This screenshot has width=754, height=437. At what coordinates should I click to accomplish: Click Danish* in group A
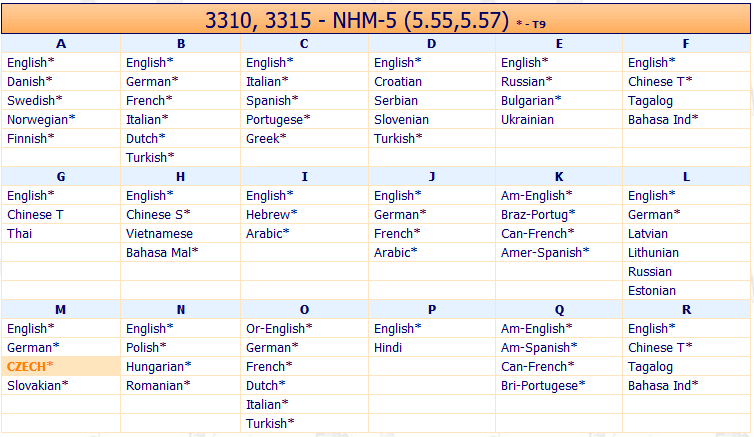[29, 82]
